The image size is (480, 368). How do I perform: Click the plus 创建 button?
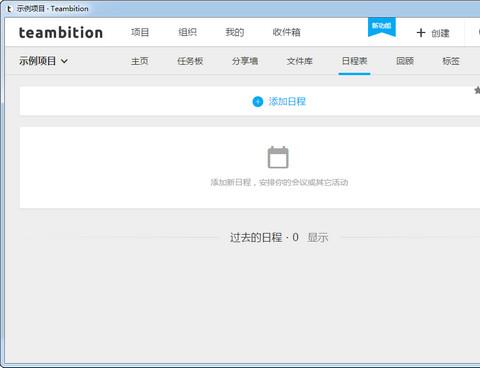[433, 33]
